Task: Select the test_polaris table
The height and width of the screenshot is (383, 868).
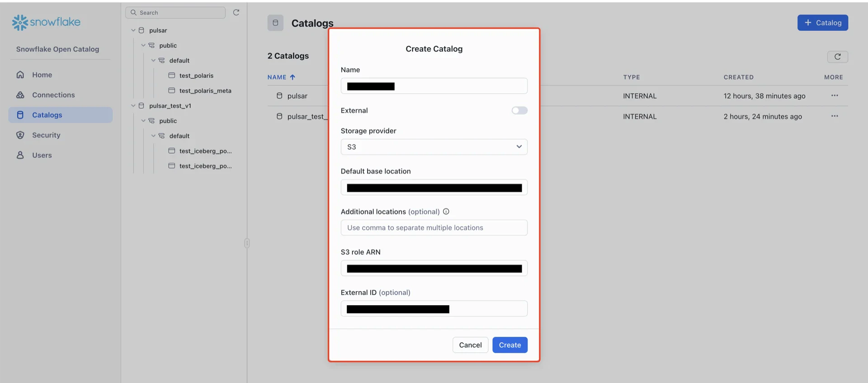Action: (196, 76)
